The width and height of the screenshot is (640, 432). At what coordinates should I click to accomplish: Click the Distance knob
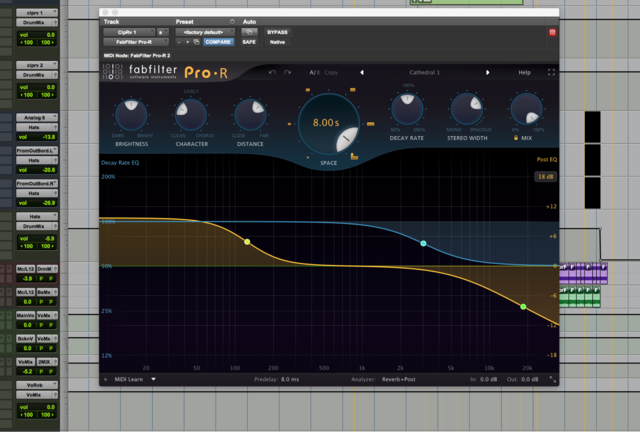(x=250, y=115)
